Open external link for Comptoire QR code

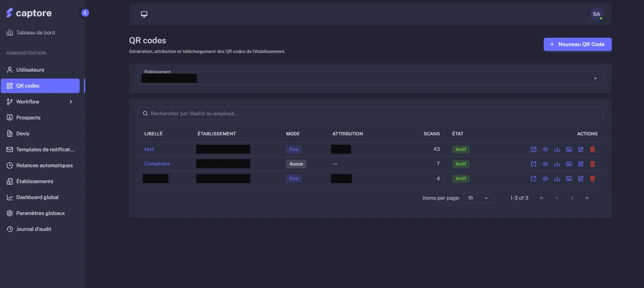coord(533,164)
